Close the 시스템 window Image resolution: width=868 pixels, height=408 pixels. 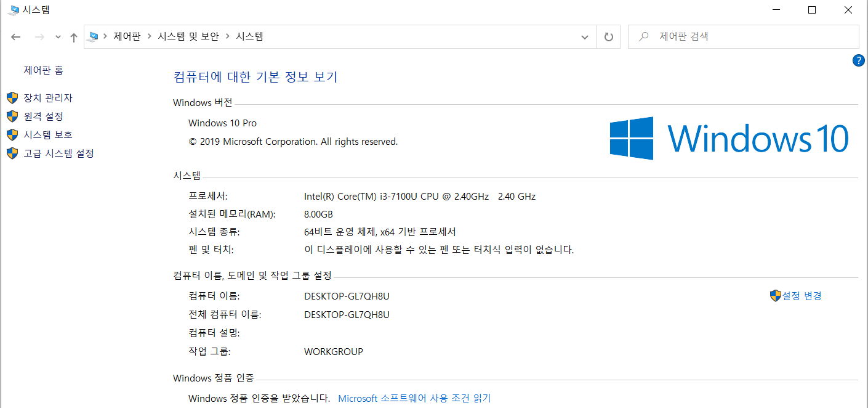click(848, 10)
